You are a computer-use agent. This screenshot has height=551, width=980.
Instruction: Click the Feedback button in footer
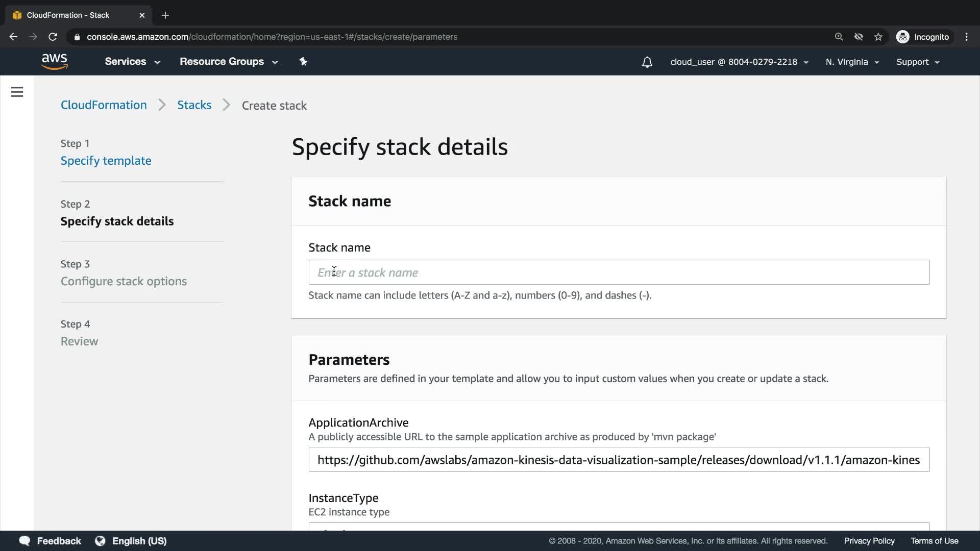(x=50, y=541)
